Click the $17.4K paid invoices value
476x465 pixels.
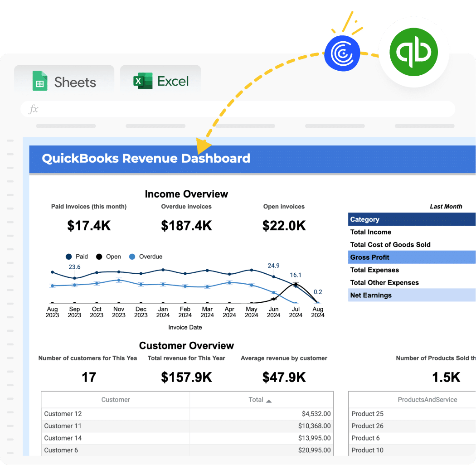[89, 226]
